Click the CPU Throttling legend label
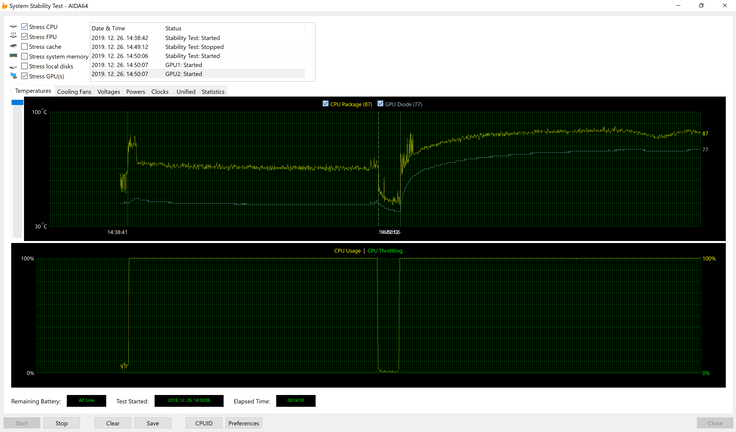Screen dimensions: 736x432 385,251
